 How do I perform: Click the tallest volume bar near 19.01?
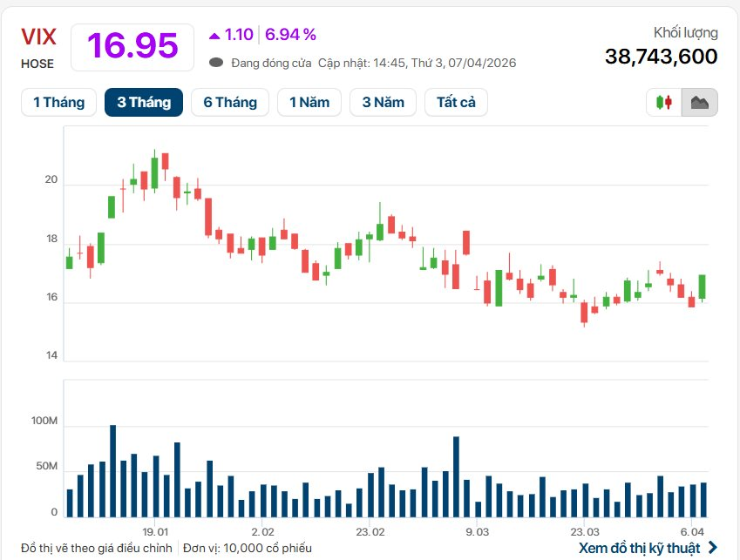112,466
